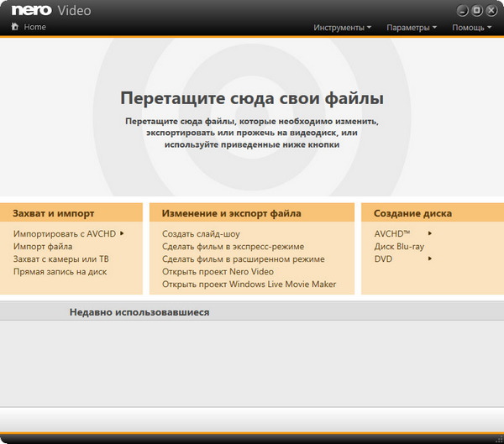
Task: Minimize the Nero Video window
Action: coord(462,11)
